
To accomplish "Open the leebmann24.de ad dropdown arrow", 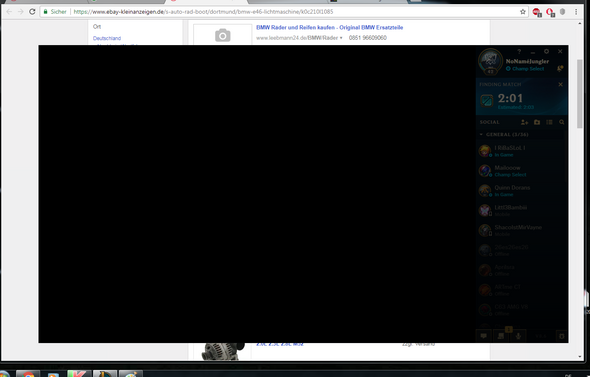I will coord(341,38).
